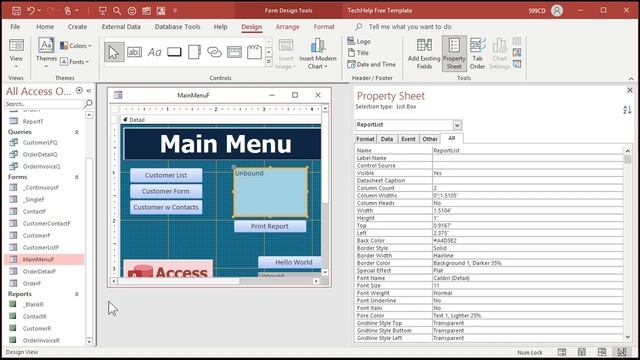The image size is (640, 360).
Task: Add a Title to the form header
Action: [x=358, y=53]
